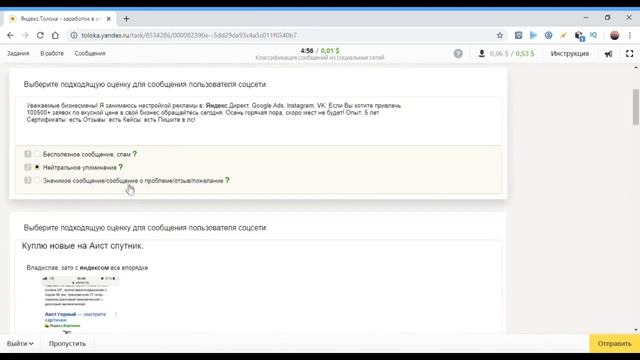Screen dimensions: 640x360
Task: Open the 'Инструкция' link
Action: (x=570, y=53)
